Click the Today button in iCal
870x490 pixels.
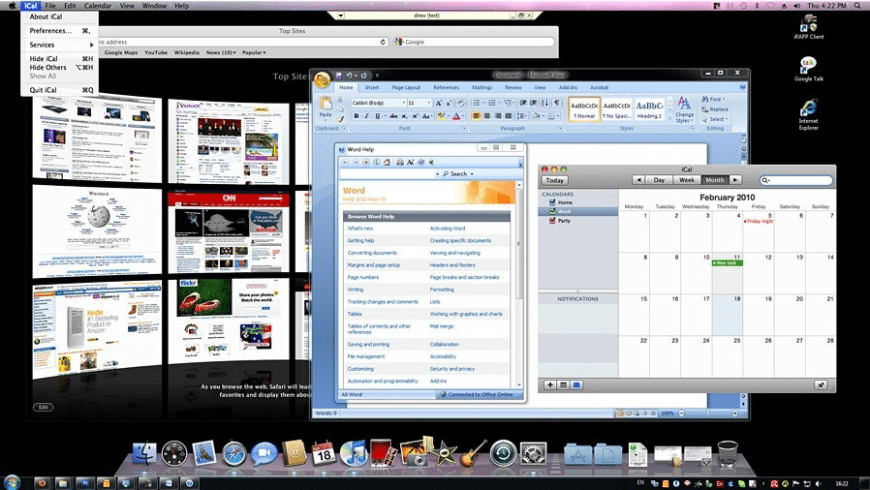point(554,180)
